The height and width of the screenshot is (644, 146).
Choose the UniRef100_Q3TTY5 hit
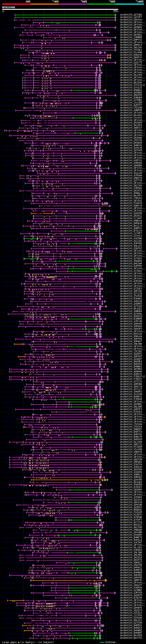click(131, 180)
